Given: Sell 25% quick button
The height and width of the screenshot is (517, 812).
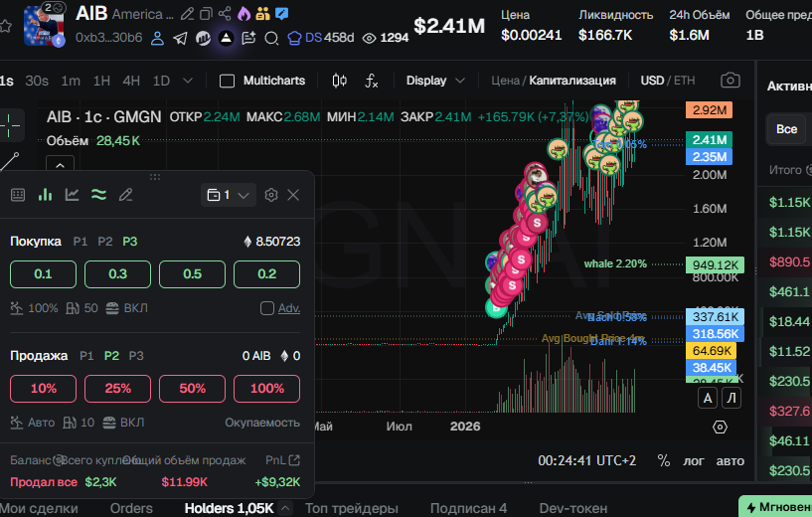Looking at the screenshot, I should (117, 389).
